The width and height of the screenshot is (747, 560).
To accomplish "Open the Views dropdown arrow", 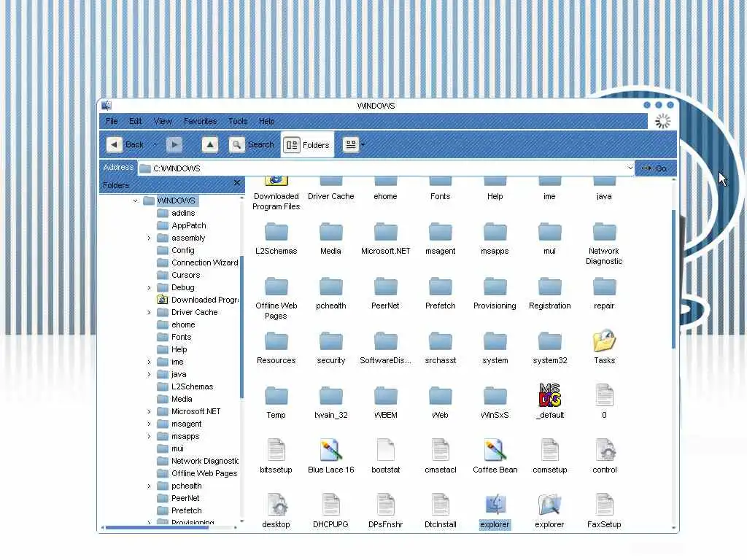I will [363, 144].
